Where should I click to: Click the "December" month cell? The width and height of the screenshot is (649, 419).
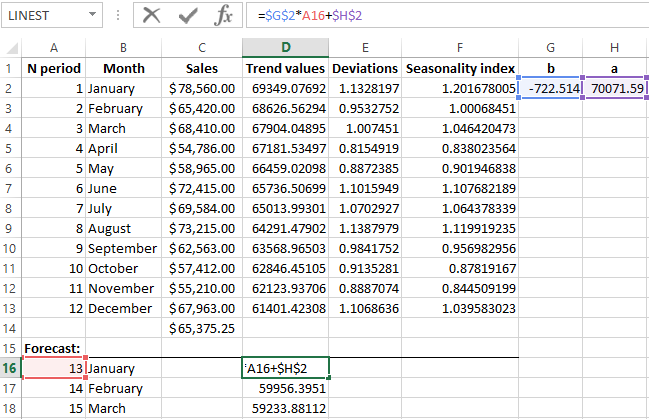coord(123,308)
